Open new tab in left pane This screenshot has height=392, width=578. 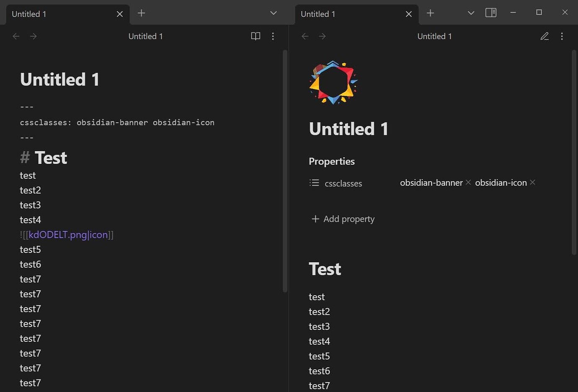point(141,13)
